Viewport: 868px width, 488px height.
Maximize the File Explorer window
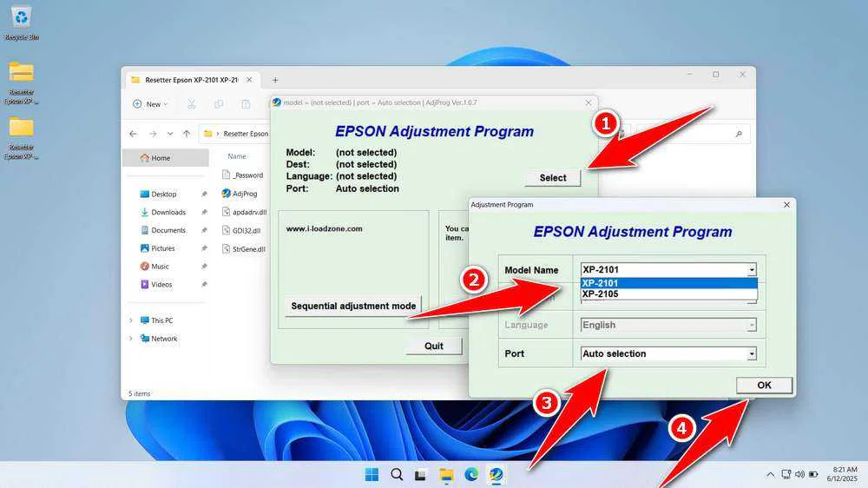click(x=716, y=74)
